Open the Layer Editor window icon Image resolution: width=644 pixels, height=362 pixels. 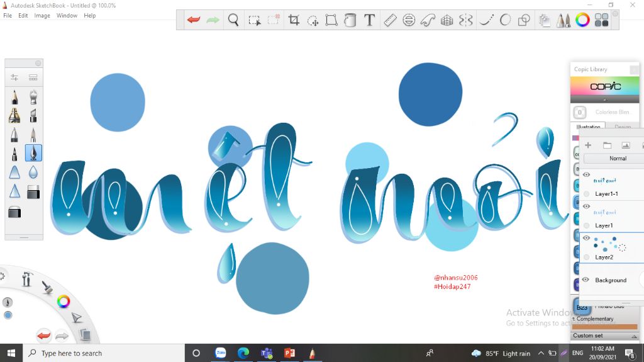[545, 20]
